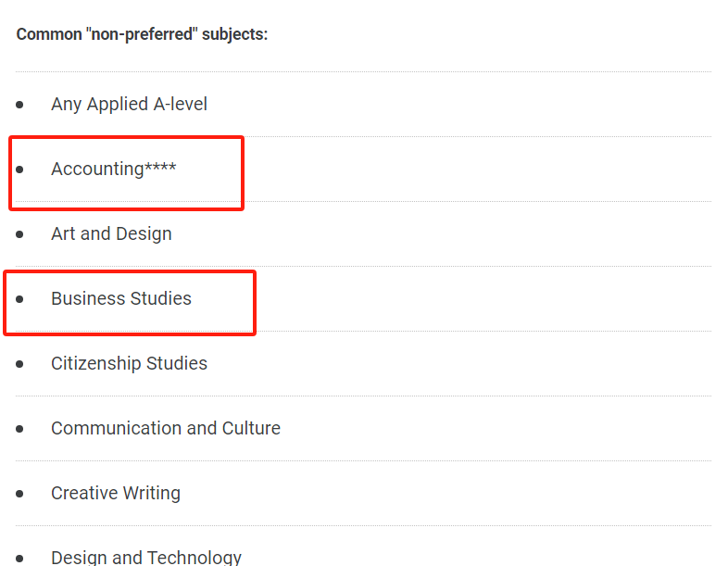728x566 pixels.
Task: Select the 'Citizenship Studies' list item
Action: (129, 363)
